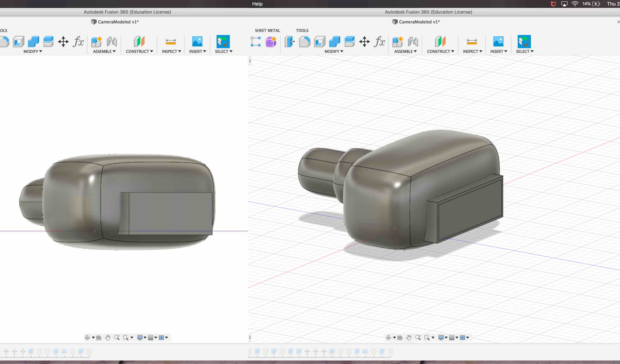Select the Move/Copy cross-arrows in left window
620x364 pixels.
pos(63,42)
